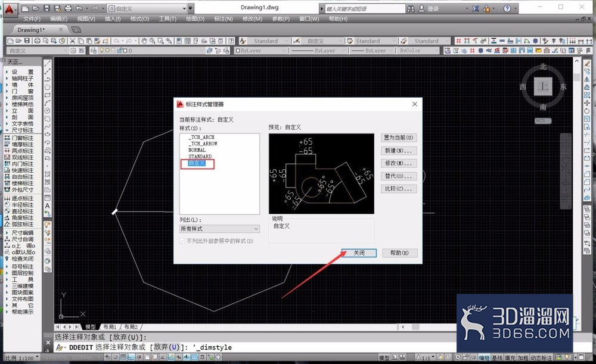
Task: Click the workspace switching gear in status bar
Action: 458,357
